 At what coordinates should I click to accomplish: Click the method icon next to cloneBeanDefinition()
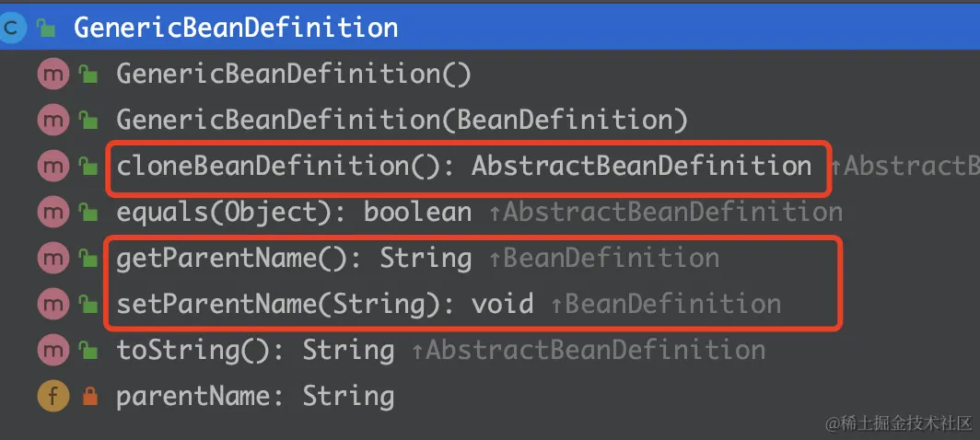53,167
